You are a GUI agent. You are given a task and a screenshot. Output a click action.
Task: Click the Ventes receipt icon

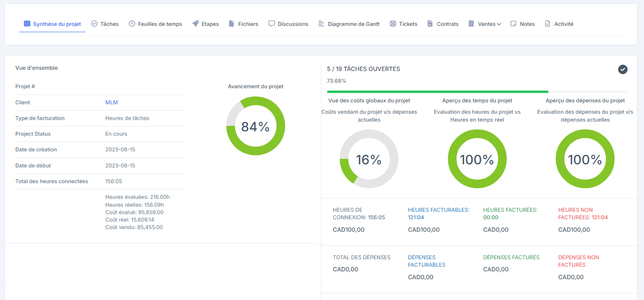coord(471,24)
